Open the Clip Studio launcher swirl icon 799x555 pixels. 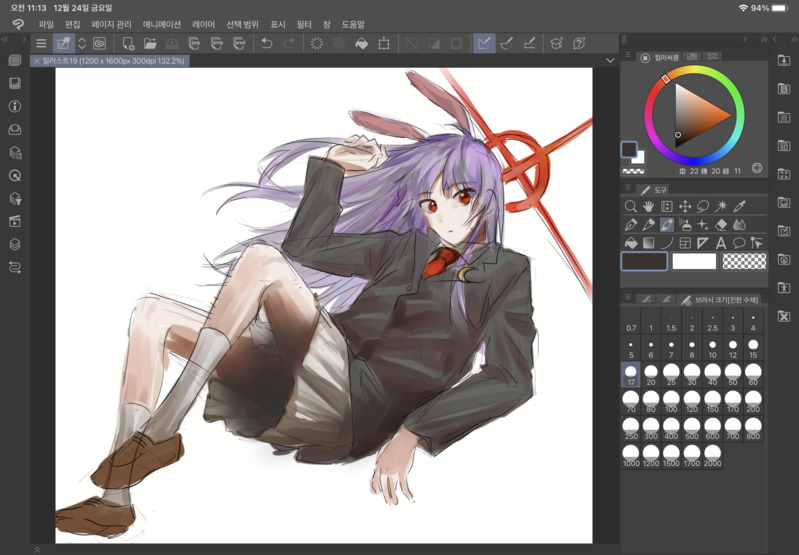[99, 43]
